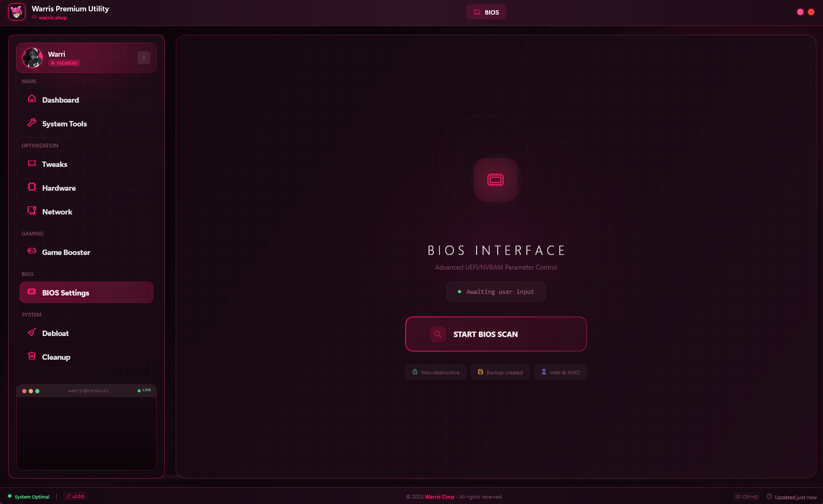This screenshot has width=823, height=504.
Task: Click the Game Booster gamepad icon
Action: [32, 252]
